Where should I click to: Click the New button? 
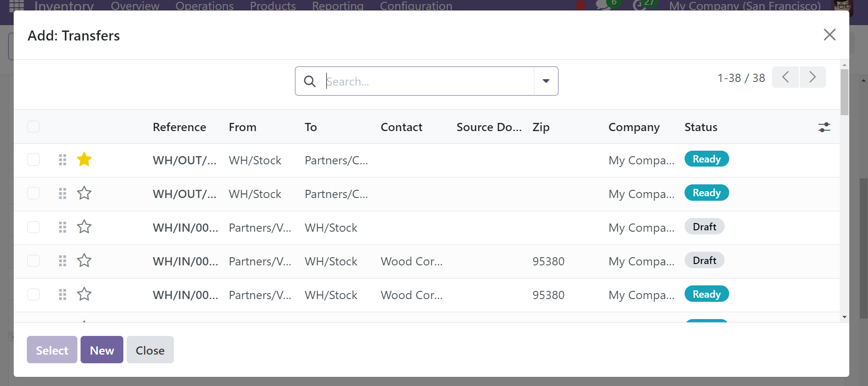point(102,350)
